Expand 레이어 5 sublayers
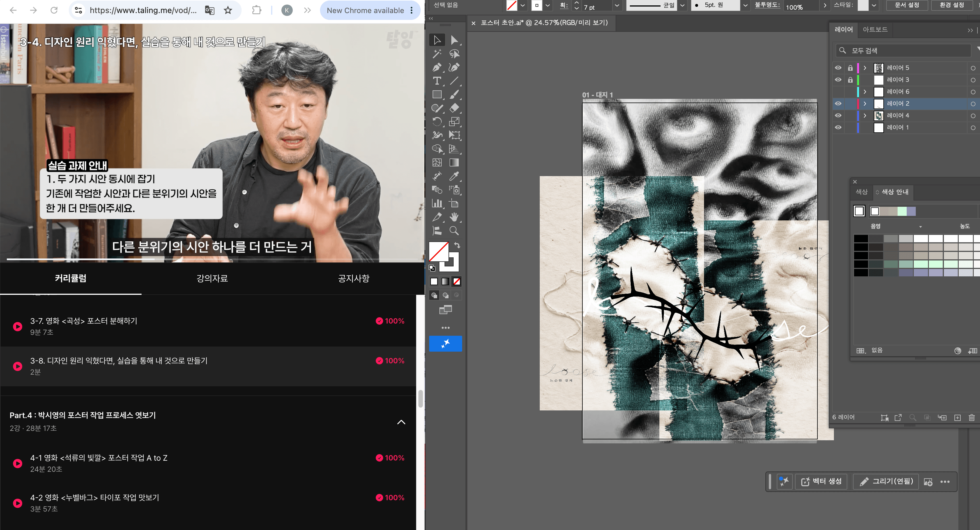 pyautogui.click(x=865, y=68)
